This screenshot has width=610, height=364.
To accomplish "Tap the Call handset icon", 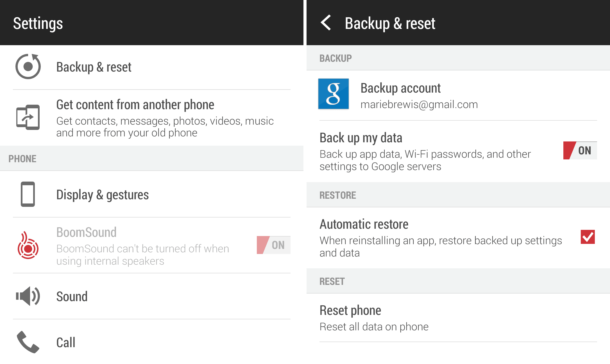I will tap(28, 342).
